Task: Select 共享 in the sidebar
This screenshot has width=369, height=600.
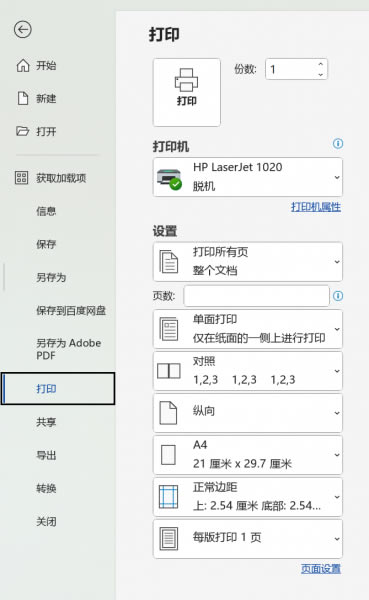Action: (46, 422)
